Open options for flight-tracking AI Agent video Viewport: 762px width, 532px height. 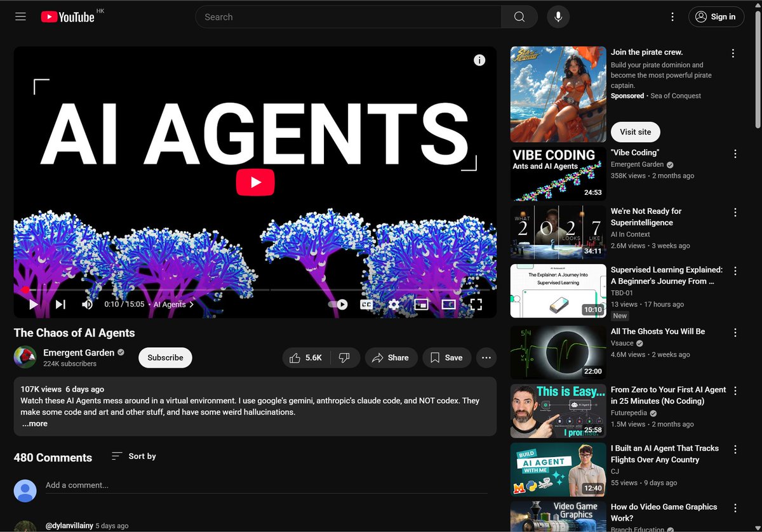point(735,449)
